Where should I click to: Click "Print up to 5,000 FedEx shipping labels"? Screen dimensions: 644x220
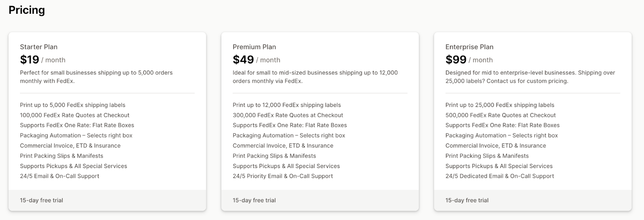pyautogui.click(x=72, y=105)
